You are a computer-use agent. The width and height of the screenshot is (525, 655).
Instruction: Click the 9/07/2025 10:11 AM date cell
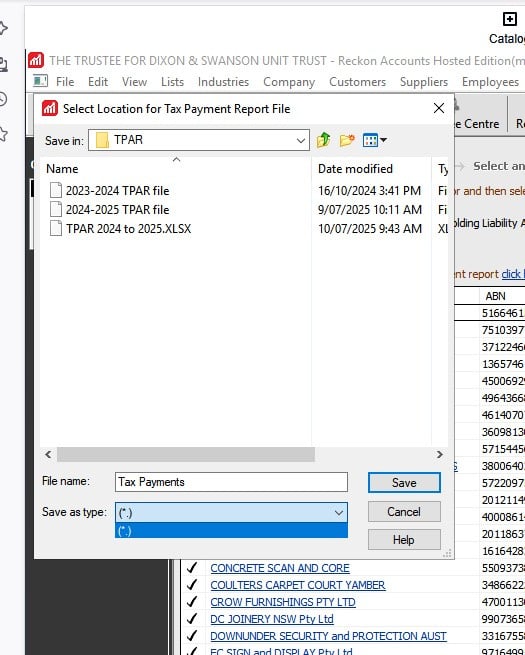(370, 209)
